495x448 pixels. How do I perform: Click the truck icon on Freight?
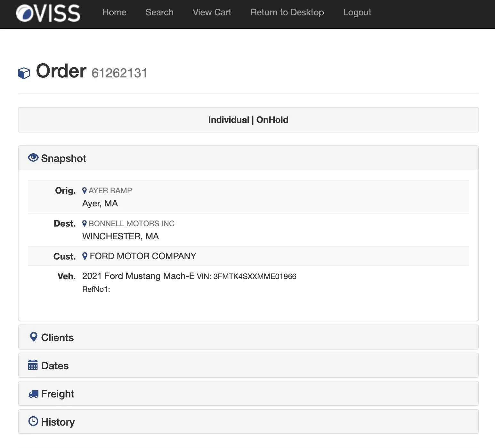(x=33, y=394)
